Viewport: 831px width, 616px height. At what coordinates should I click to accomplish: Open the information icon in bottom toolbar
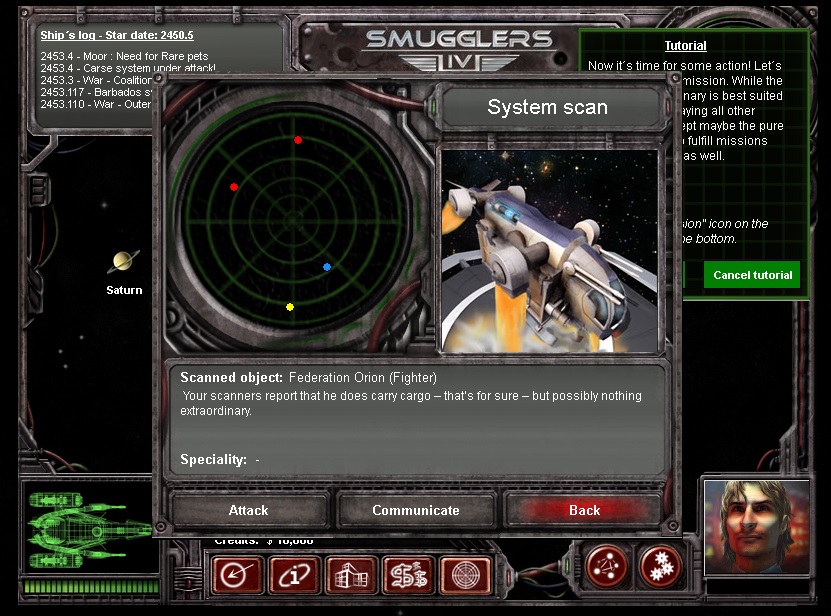294,575
